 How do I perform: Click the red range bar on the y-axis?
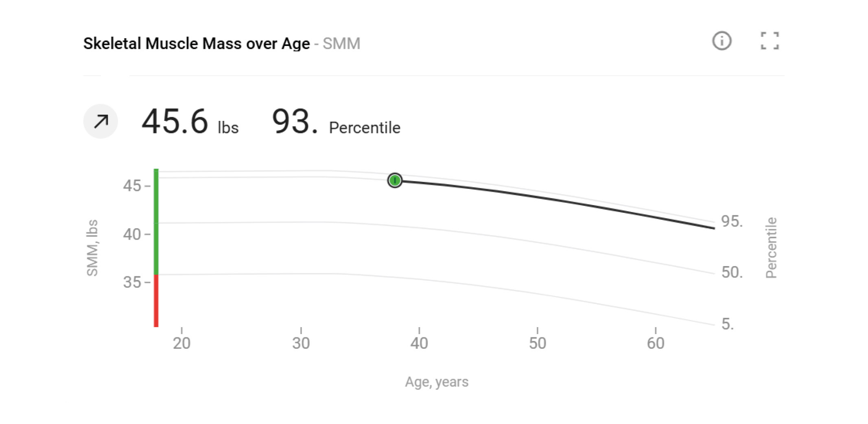coord(156,300)
